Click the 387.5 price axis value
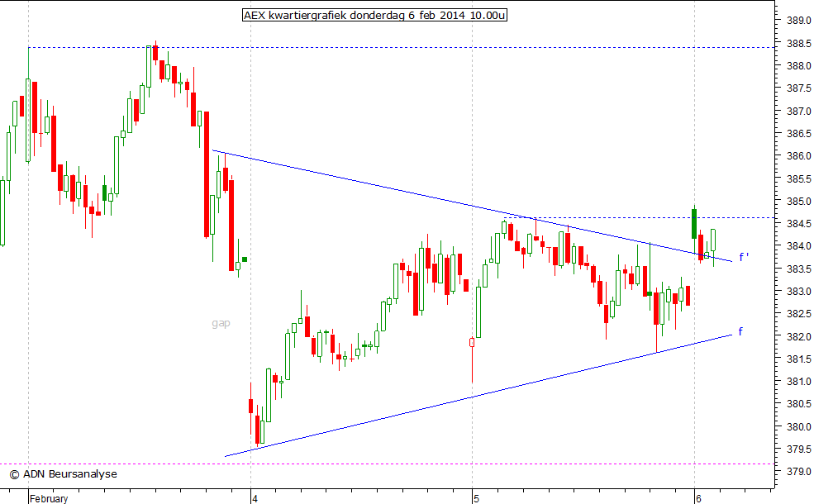The height and width of the screenshot is (504, 814). [x=798, y=88]
